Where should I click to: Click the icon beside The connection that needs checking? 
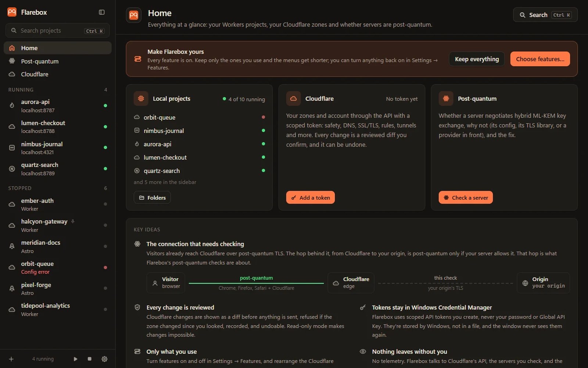tap(137, 244)
